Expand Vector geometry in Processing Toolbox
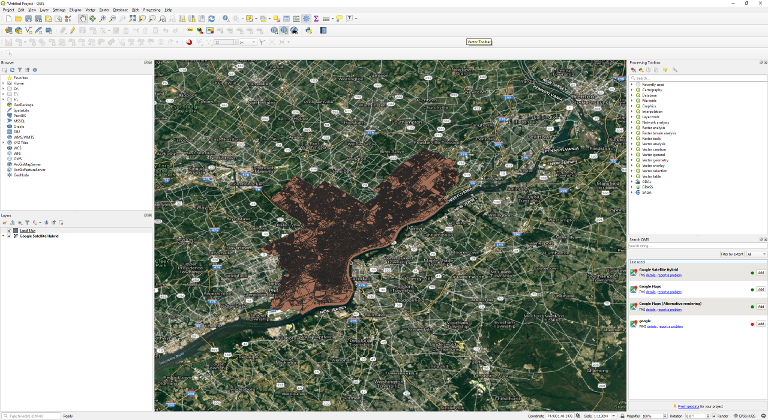This screenshot has height=420, width=768. tap(632, 159)
